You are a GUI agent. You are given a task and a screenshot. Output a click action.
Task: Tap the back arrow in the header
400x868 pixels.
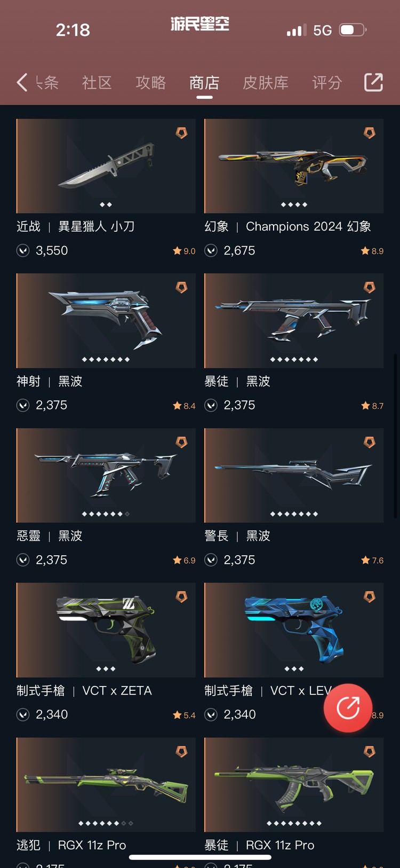[22, 82]
